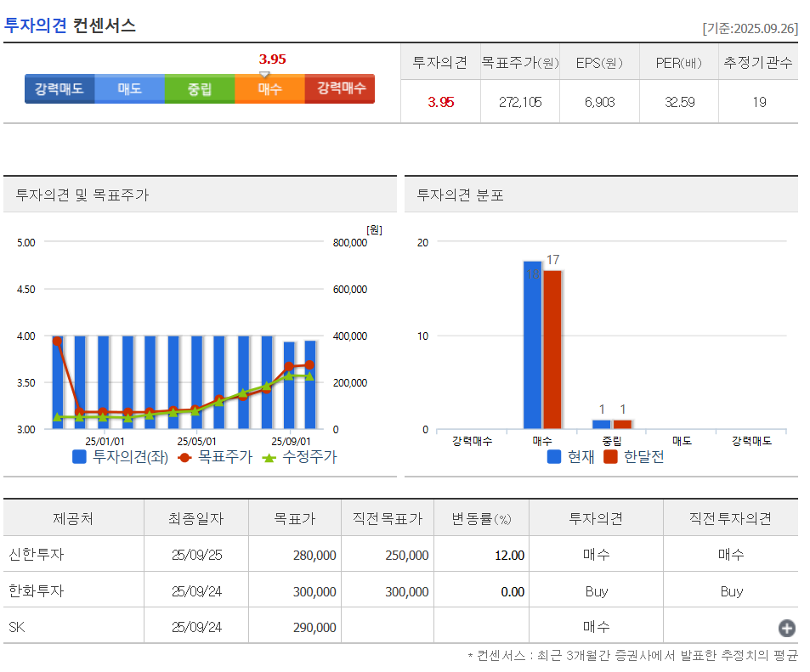Click the 컨센서스 footnote text
810x672 pixels.
coord(633,656)
